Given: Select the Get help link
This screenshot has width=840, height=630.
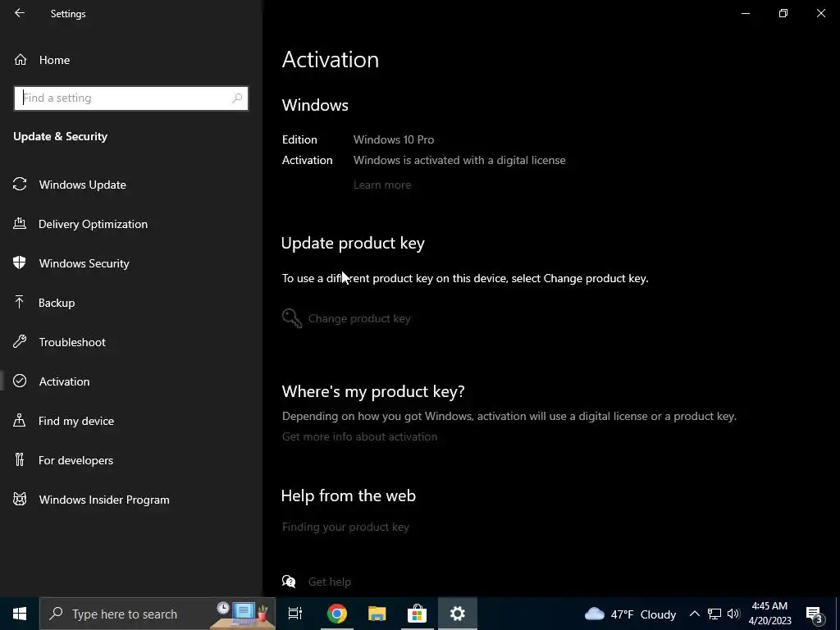Looking at the screenshot, I should [330, 582].
